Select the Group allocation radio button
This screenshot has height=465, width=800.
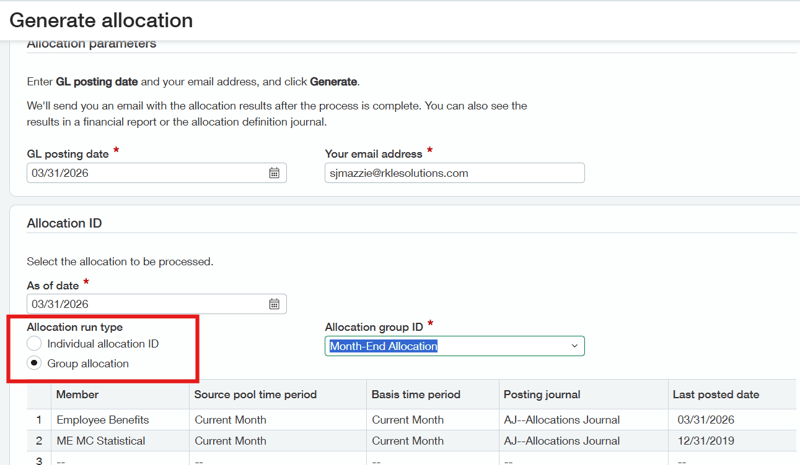(x=35, y=364)
